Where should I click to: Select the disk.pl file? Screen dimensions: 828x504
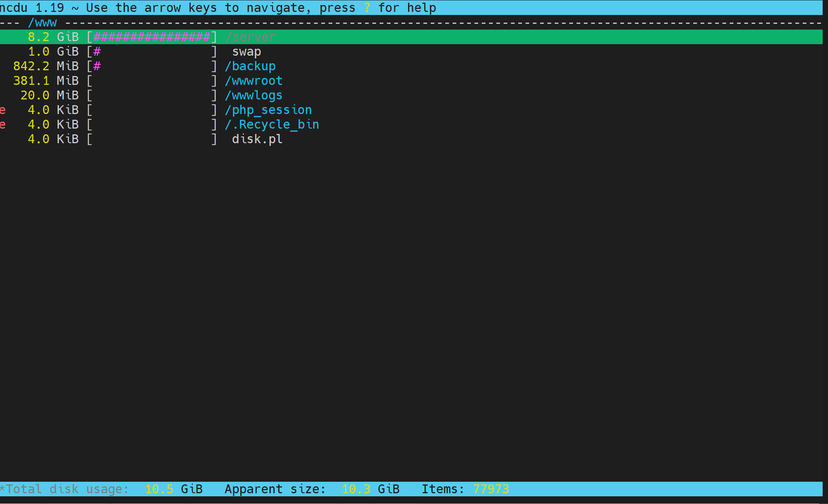click(257, 139)
